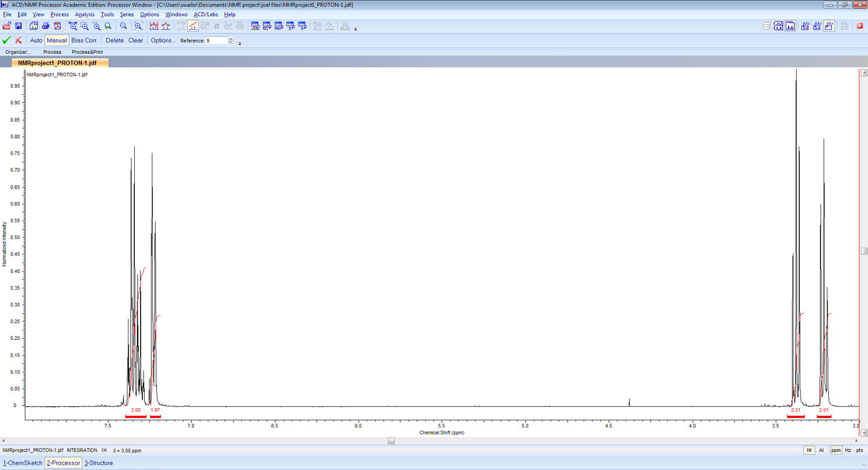Accept integration with the green checkmark
868x470 pixels.
click(7, 41)
